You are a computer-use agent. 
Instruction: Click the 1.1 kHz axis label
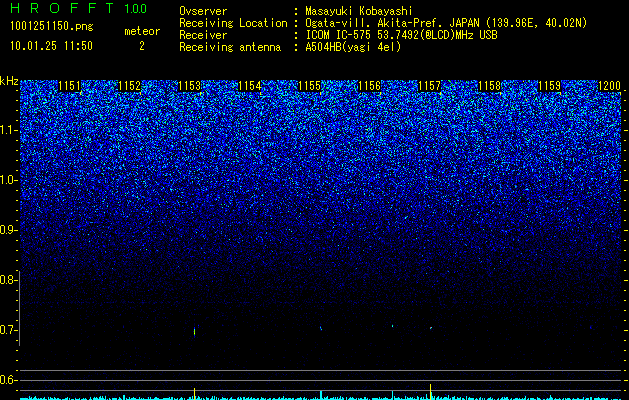click(8, 130)
